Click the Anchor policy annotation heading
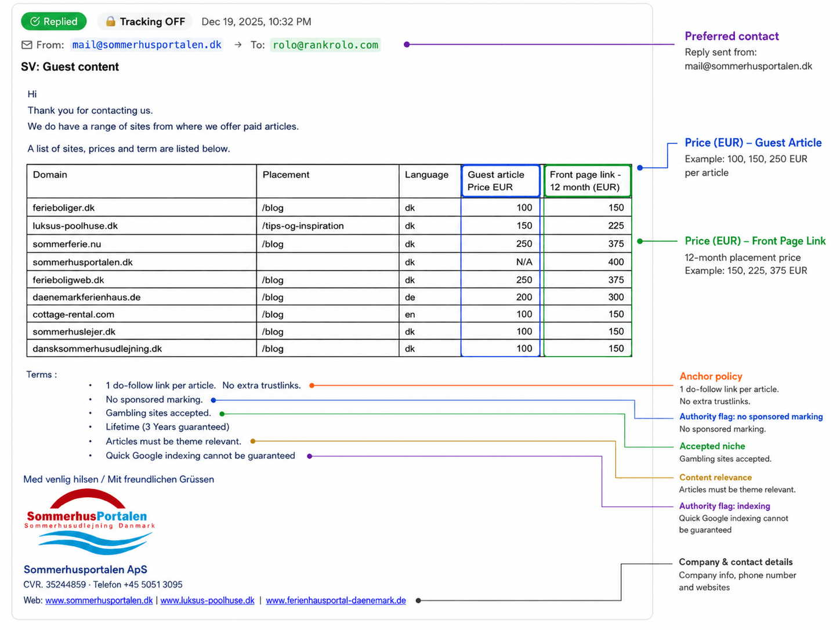 pyautogui.click(x=711, y=376)
